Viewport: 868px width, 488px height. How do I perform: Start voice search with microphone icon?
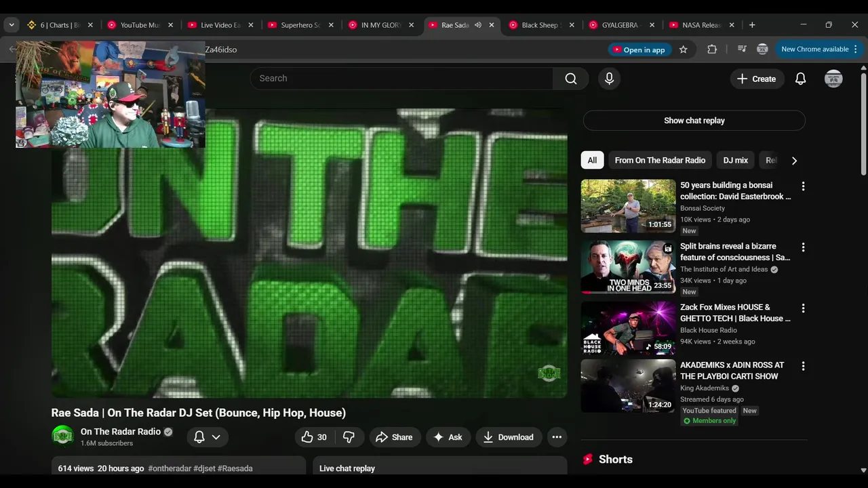[609, 79]
